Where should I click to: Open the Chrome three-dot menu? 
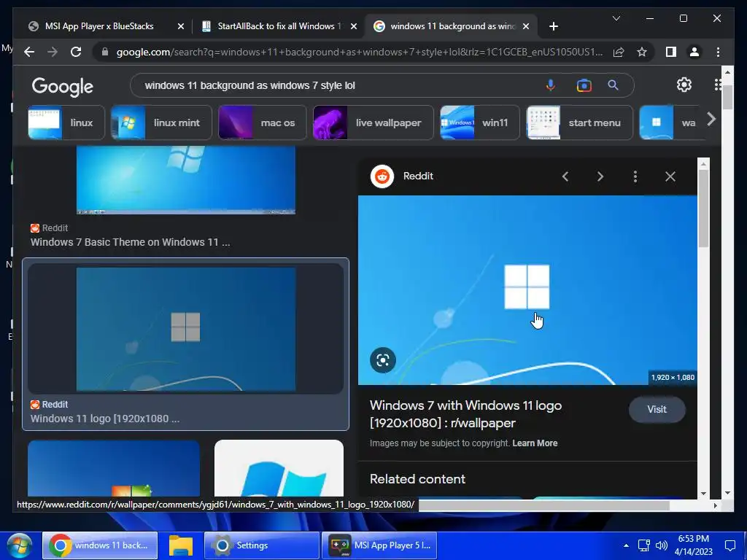718,52
